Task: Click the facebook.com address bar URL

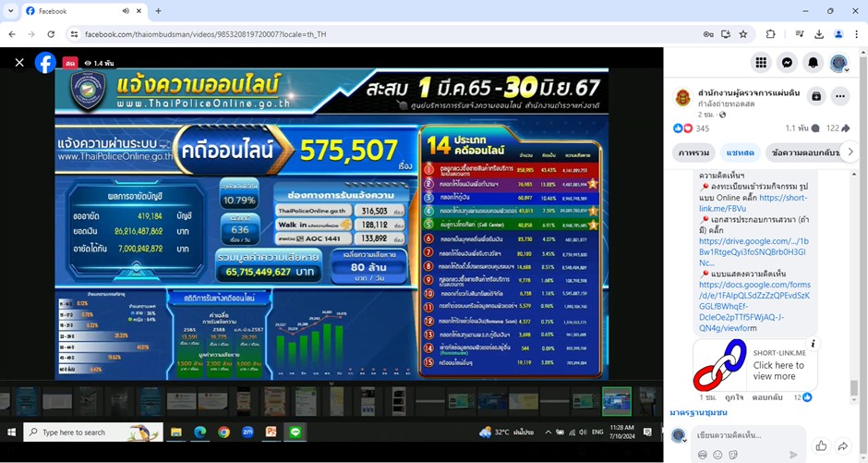Action: point(205,34)
